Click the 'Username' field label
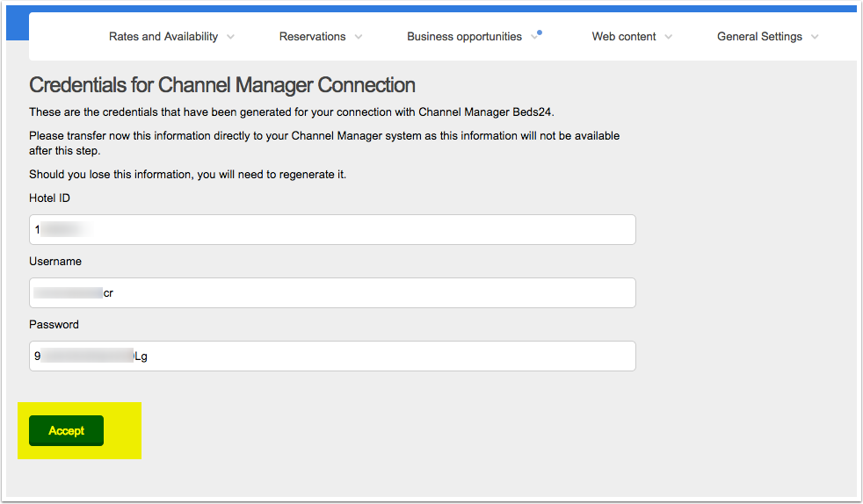 [55, 262]
